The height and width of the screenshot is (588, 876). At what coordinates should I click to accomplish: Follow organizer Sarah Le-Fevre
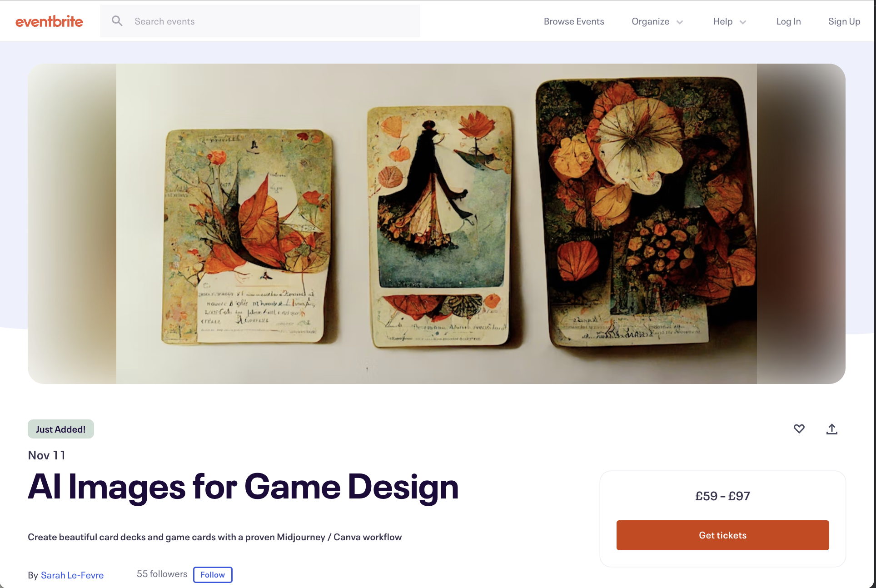point(213,575)
